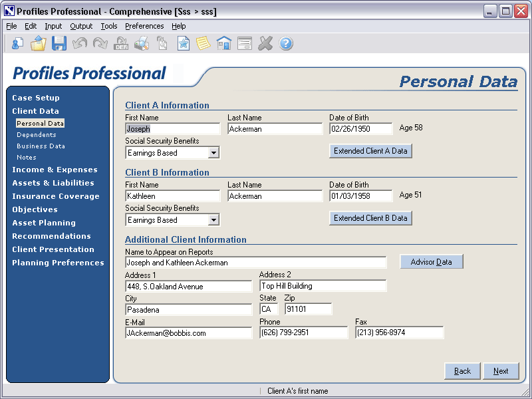Viewport: 532px width, 399px height.
Task: Go to Income & Expenses section
Action: pos(55,170)
